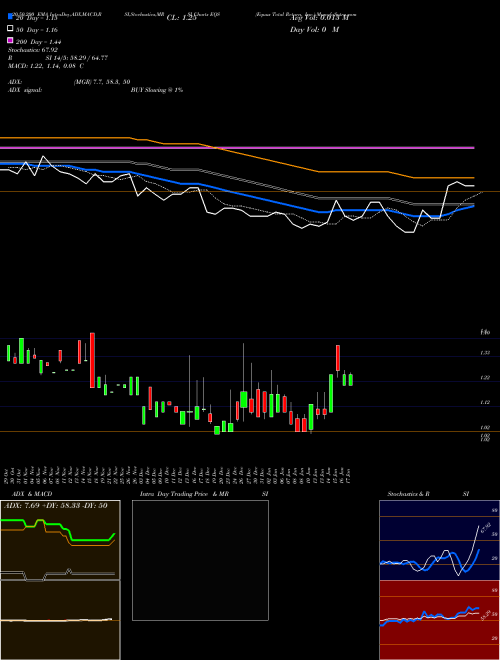Screen dimensions: 500x660
Task: Click the magenta 200 Day moving average line
Action: tap(237, 148)
